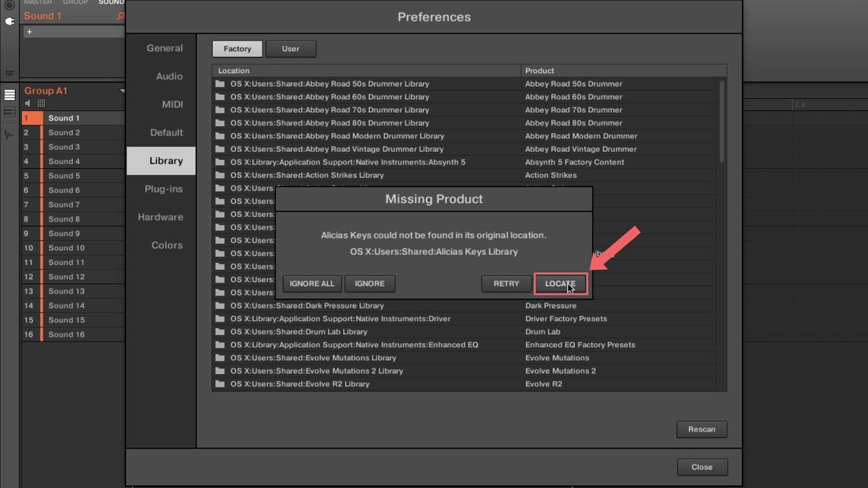
Task: Switch library list to Factory
Action: tap(237, 49)
